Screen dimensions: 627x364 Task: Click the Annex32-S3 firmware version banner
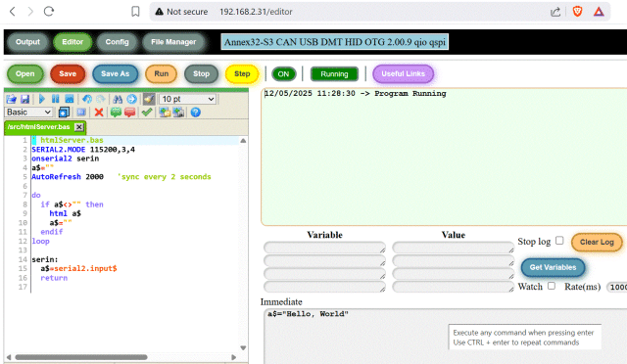tap(335, 42)
